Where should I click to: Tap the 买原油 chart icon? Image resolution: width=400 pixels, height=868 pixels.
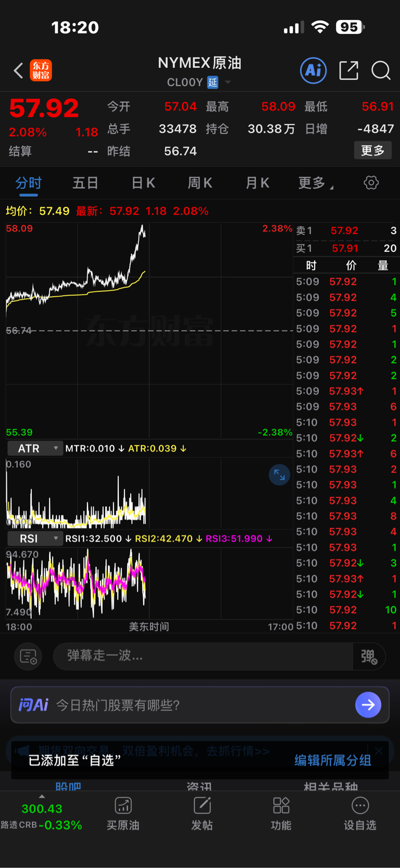[123, 805]
